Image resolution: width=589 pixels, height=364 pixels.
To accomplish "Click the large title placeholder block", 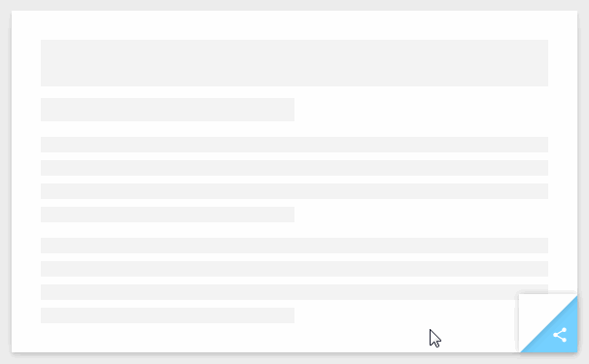I will 294,63.
